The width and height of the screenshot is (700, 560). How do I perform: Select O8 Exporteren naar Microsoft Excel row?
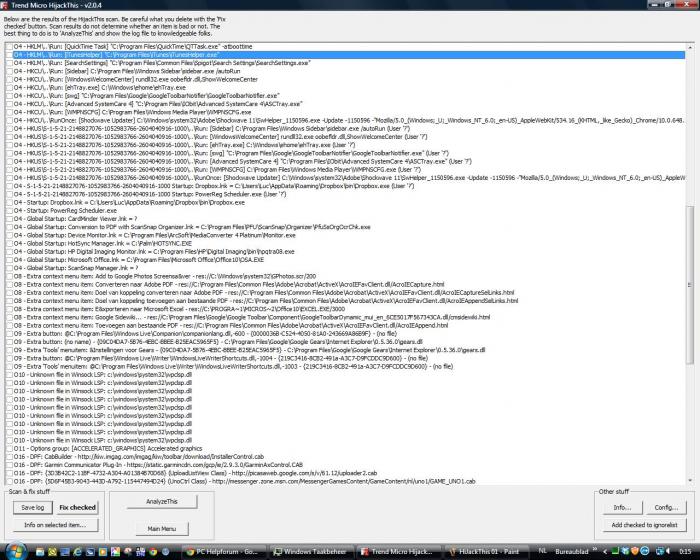point(179,309)
